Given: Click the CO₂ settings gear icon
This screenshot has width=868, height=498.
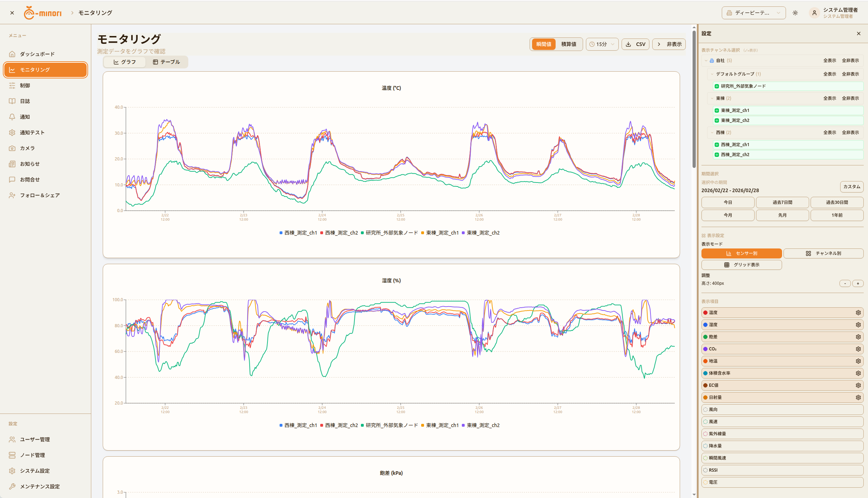Looking at the screenshot, I should tap(858, 349).
